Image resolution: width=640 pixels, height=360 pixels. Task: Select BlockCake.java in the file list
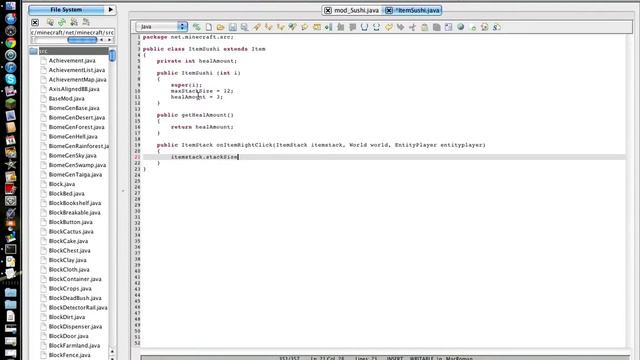click(68, 241)
